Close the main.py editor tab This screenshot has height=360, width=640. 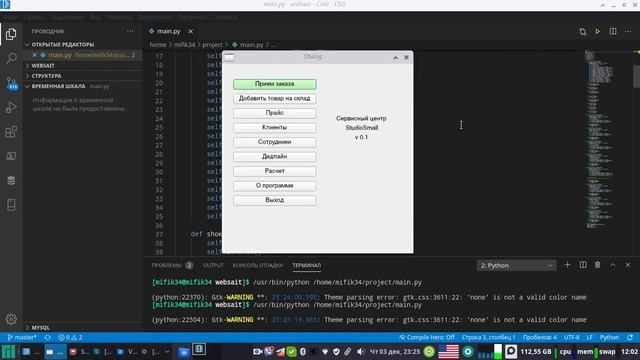click(191, 31)
